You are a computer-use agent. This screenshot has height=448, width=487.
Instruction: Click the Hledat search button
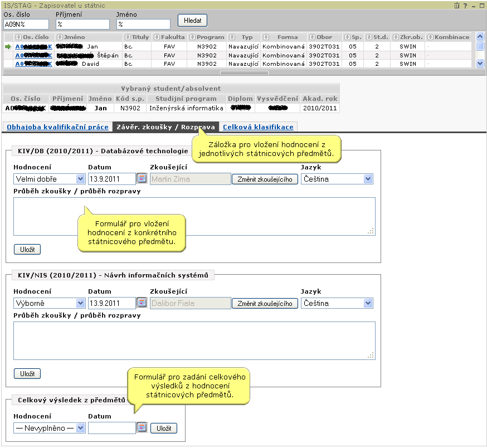click(x=193, y=21)
